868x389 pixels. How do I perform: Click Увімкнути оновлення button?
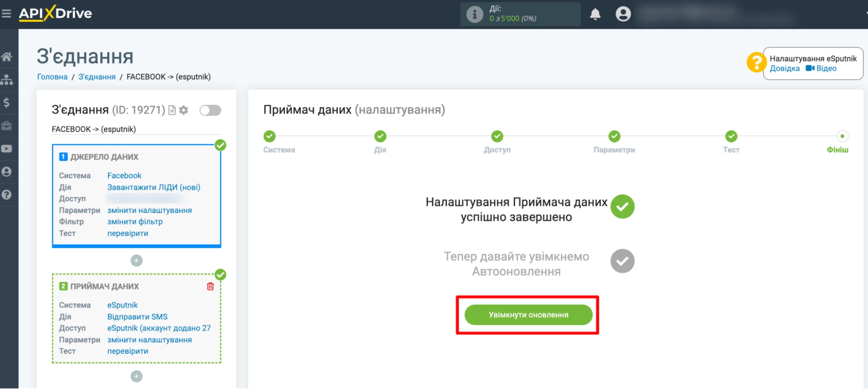(x=528, y=315)
